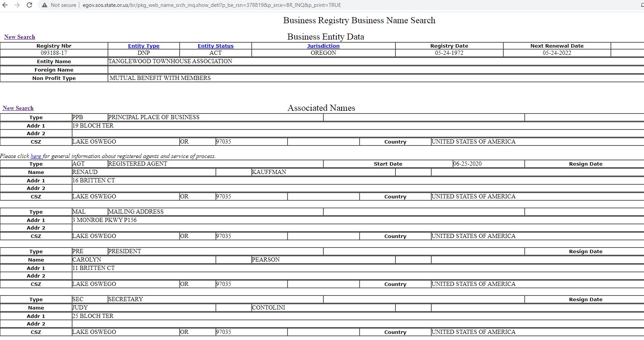Viewport: 644px width, 340px height.
Task: Open the Entity Type column header link
Action: [x=143, y=46]
